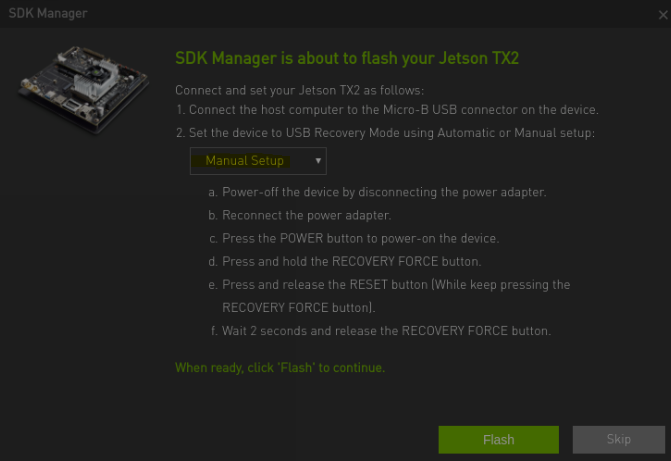Click the heading 'SDK Manager is about to flash your Jetson TX2'

point(347,58)
